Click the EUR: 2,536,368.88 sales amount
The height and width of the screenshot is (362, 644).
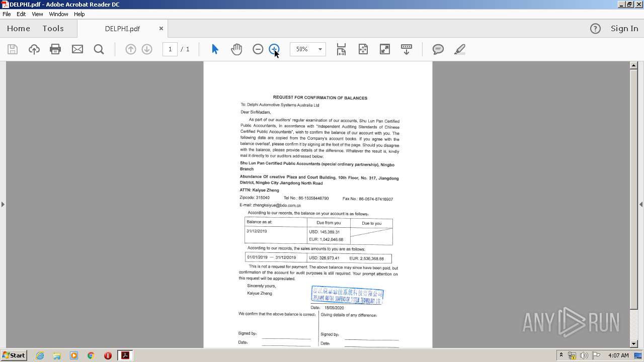(x=367, y=258)
